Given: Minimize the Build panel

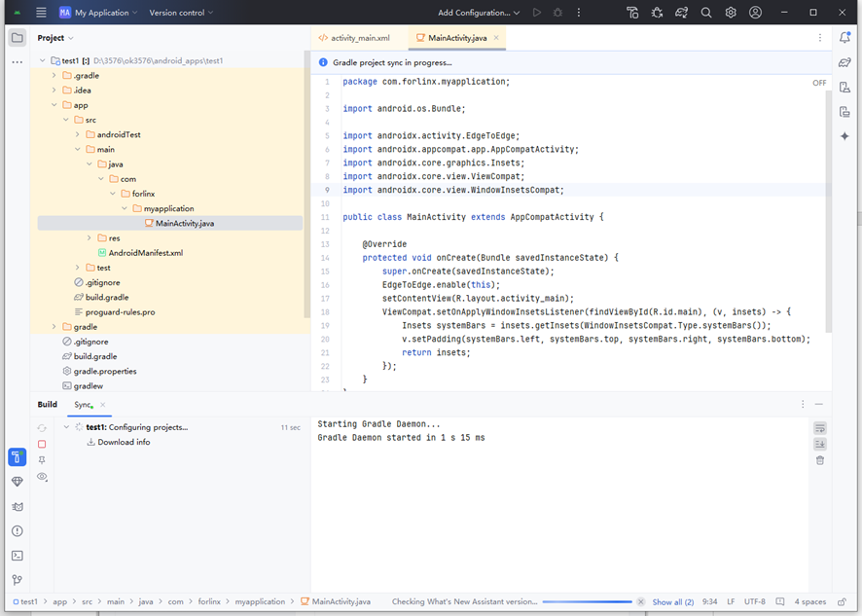Looking at the screenshot, I should pyautogui.click(x=819, y=404).
